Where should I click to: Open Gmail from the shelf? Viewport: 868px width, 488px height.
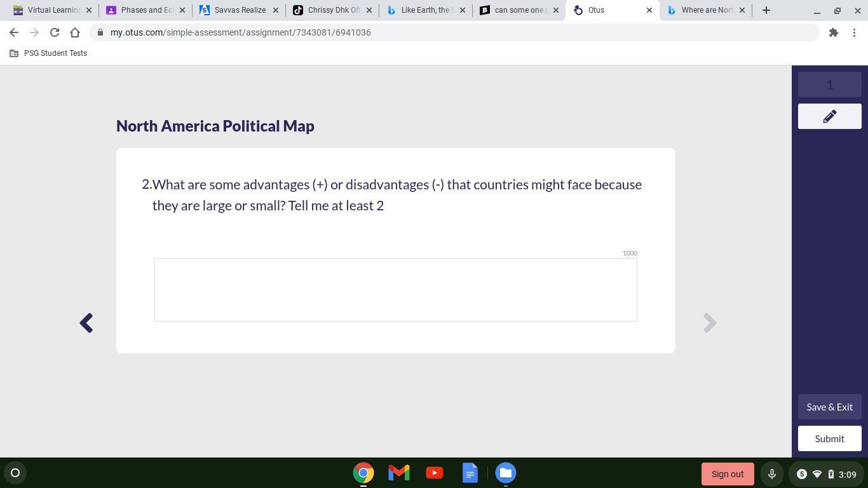(x=399, y=473)
